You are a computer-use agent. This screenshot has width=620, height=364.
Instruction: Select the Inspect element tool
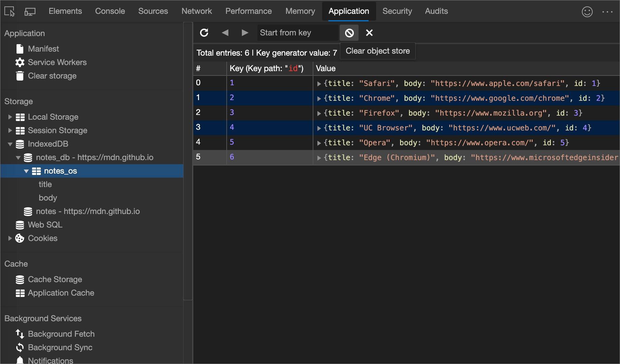(x=9, y=11)
